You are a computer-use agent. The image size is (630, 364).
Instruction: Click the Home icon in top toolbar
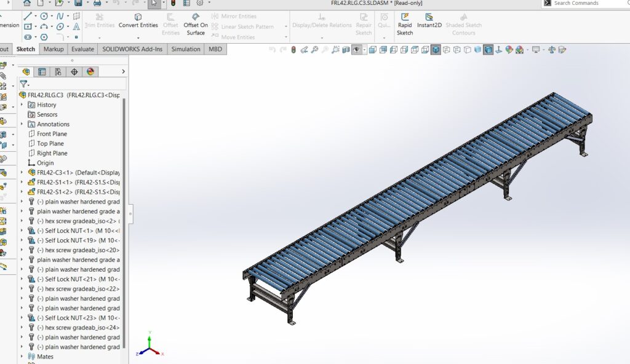point(27,3)
